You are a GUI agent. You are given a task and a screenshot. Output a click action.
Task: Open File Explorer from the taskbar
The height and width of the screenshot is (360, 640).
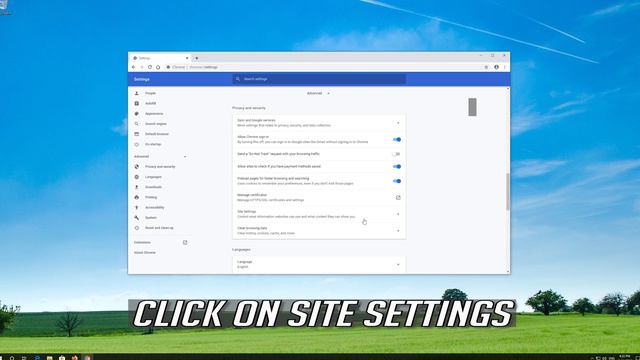49,358
